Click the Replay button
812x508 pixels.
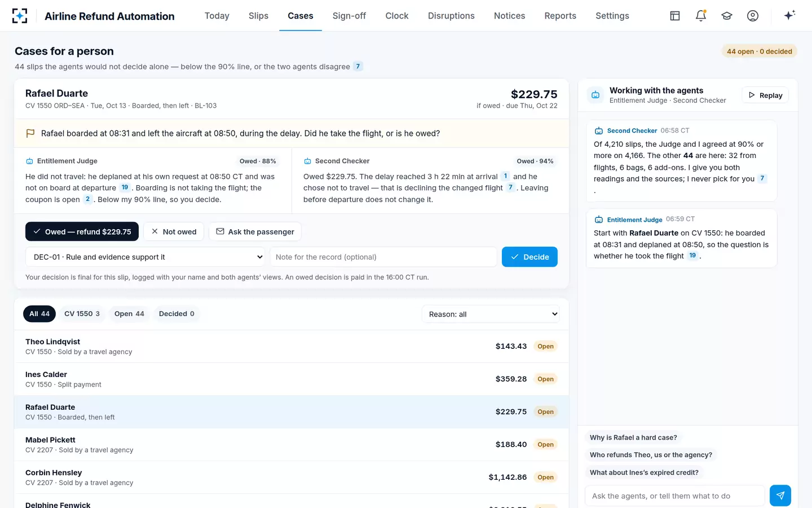click(x=765, y=95)
